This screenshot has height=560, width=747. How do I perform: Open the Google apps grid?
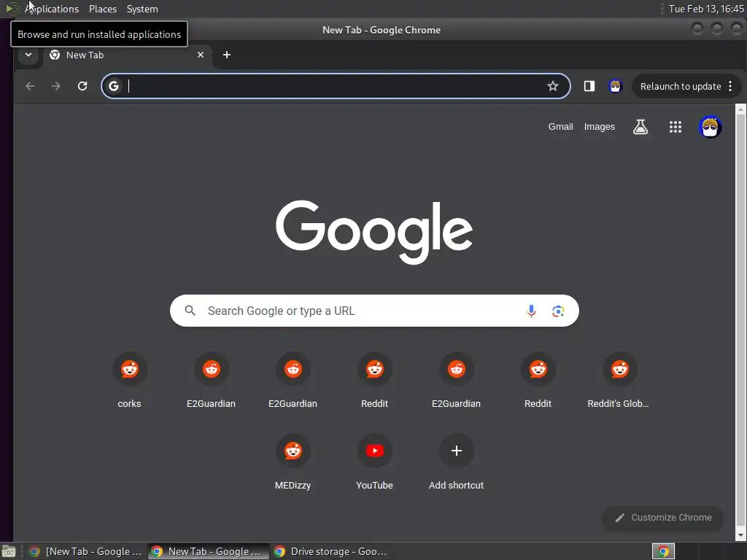pyautogui.click(x=675, y=127)
